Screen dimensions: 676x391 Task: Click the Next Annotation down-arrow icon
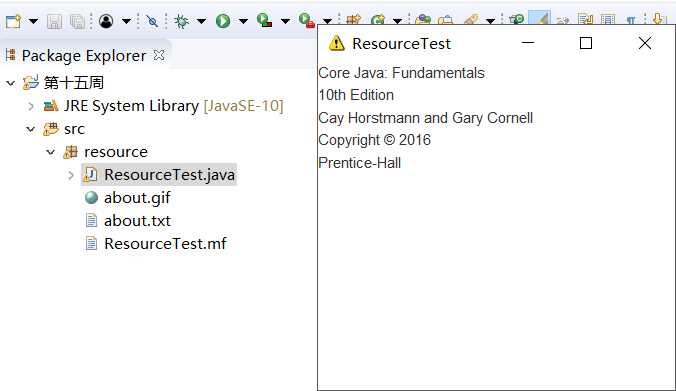click(x=658, y=19)
